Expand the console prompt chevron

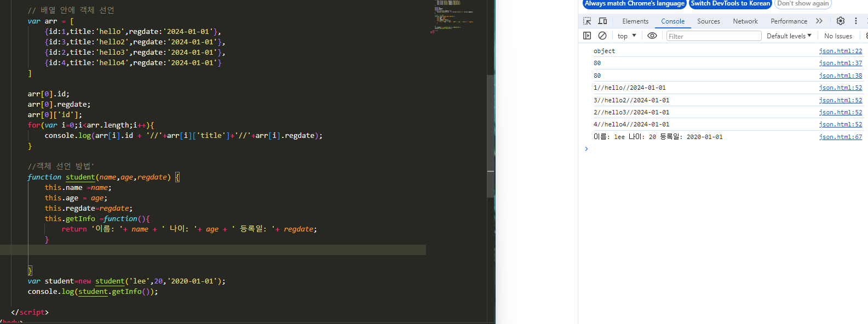pyautogui.click(x=586, y=149)
